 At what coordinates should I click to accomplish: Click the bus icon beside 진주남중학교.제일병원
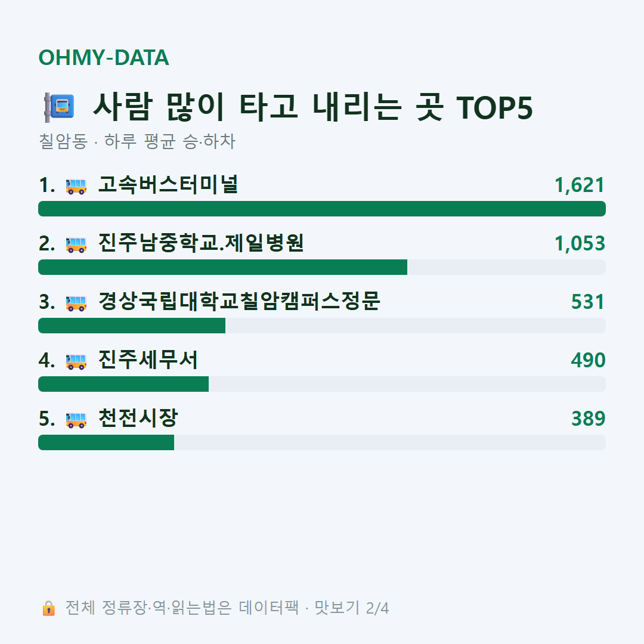click(76, 244)
